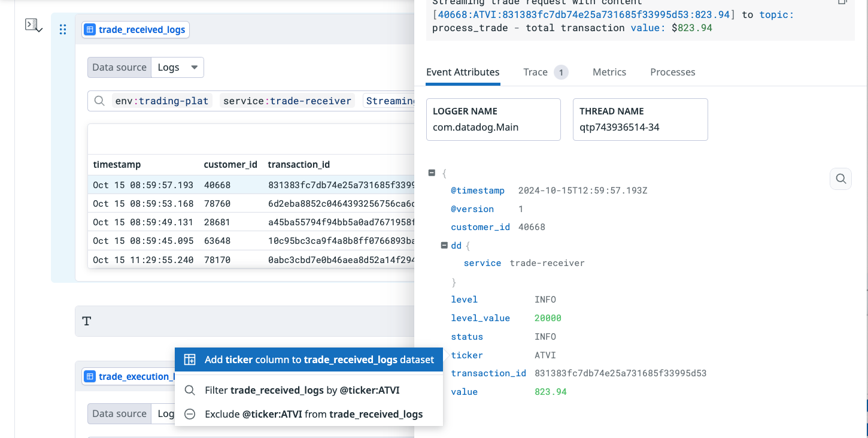This screenshot has height=438, width=868.
Task: Select the Processes tab
Action: click(x=672, y=72)
